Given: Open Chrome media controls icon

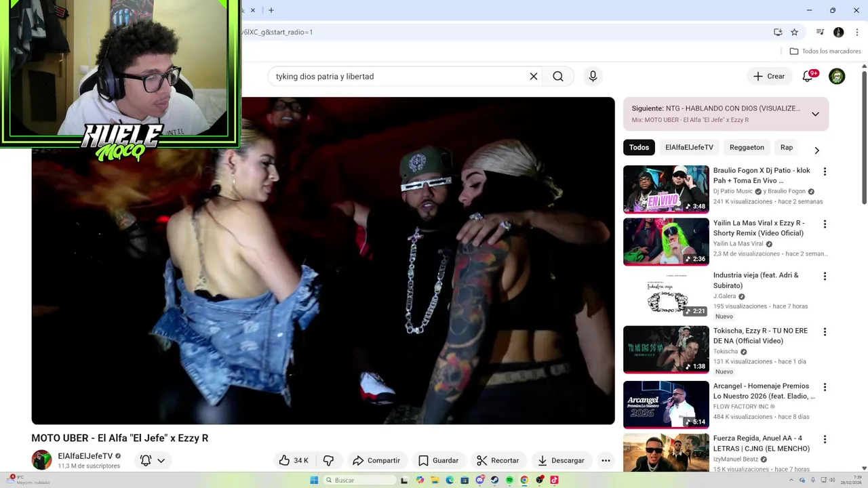Looking at the screenshot, I should (x=820, y=32).
